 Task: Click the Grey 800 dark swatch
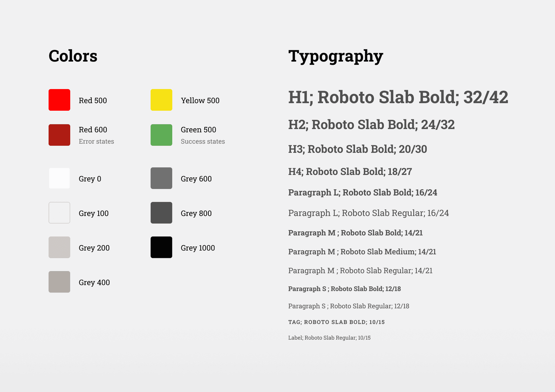pos(161,213)
